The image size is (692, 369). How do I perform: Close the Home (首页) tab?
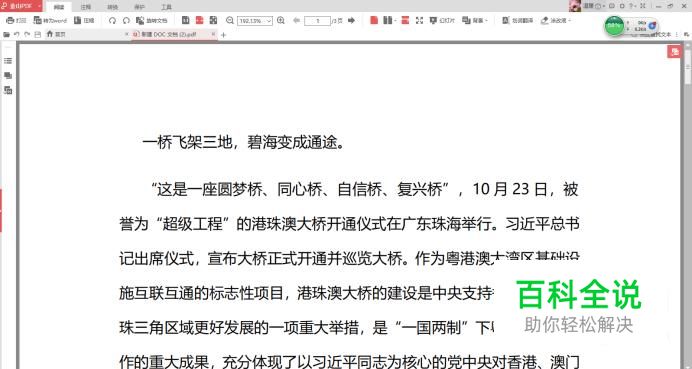(127, 34)
